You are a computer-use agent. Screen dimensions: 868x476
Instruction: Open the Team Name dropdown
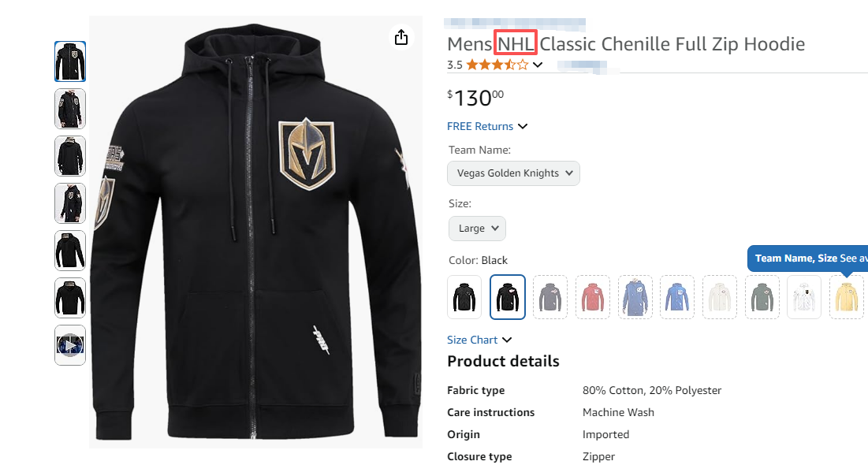[513, 173]
